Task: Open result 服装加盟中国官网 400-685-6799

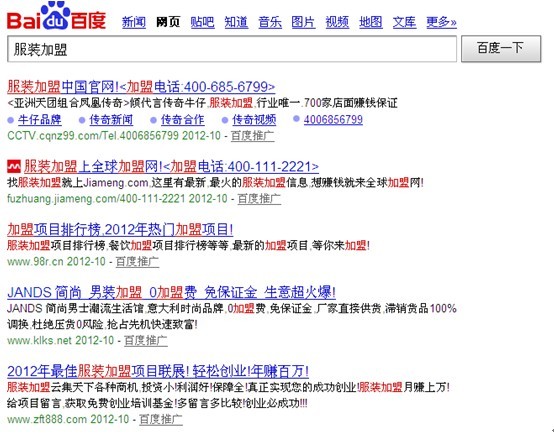Action: point(141,87)
